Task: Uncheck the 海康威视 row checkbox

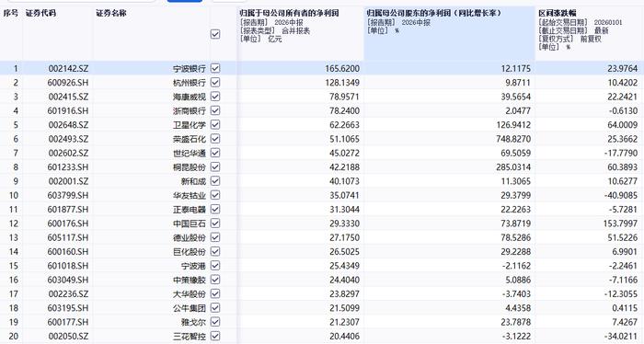Action: click(x=215, y=97)
